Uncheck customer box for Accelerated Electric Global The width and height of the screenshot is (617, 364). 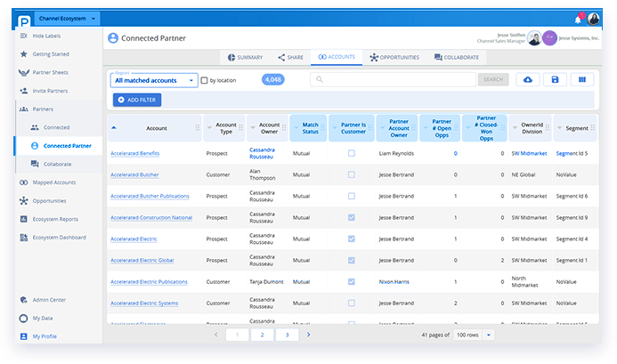[352, 260]
